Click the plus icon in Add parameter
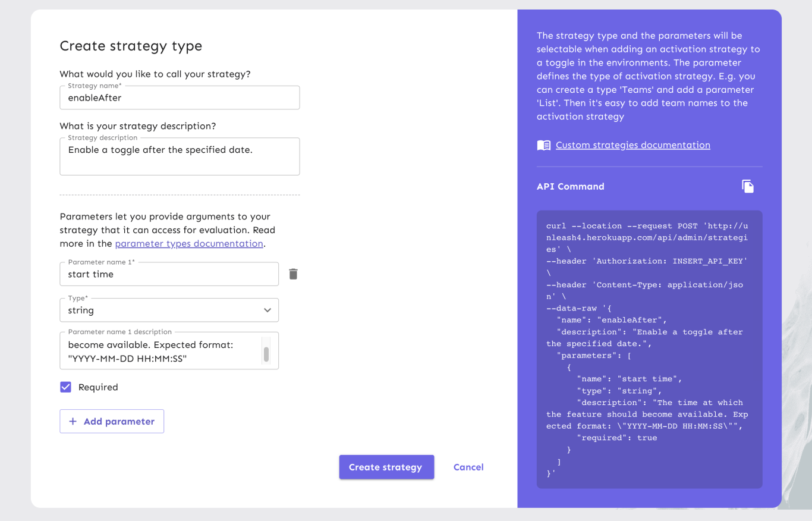Image resolution: width=812 pixels, height=521 pixels. [73, 421]
